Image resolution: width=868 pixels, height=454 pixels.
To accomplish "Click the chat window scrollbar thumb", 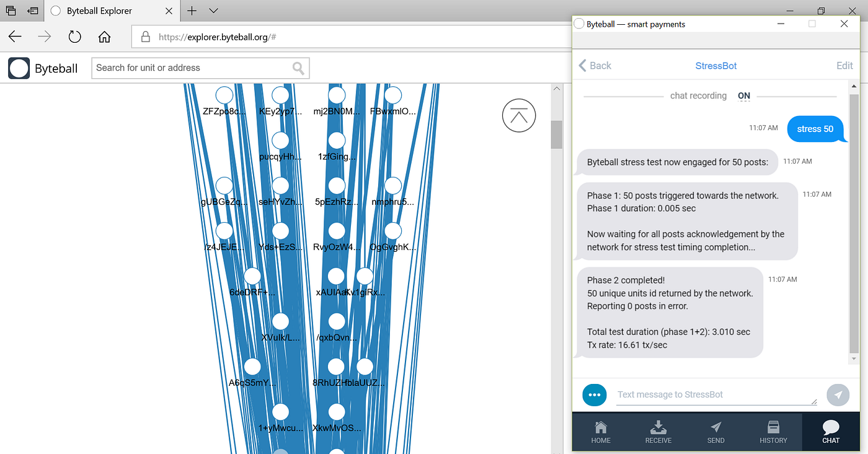I will [x=854, y=223].
